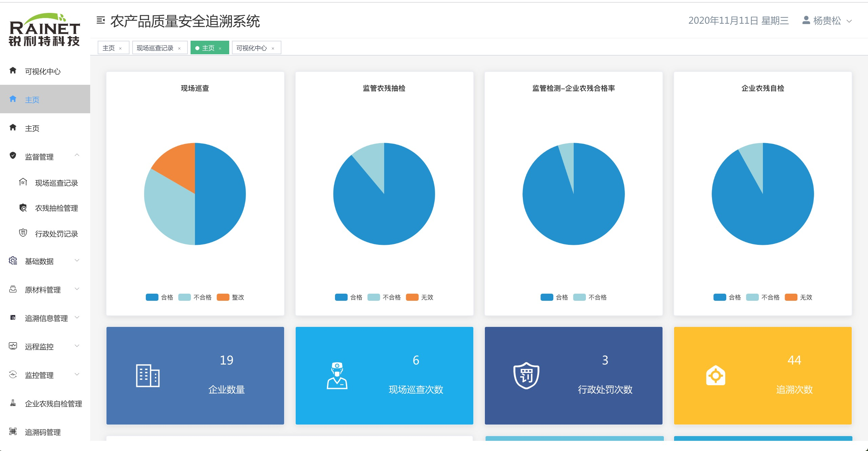Image resolution: width=868 pixels, height=451 pixels.
Task: Click the 监控管理 icon
Action: (x=13, y=374)
